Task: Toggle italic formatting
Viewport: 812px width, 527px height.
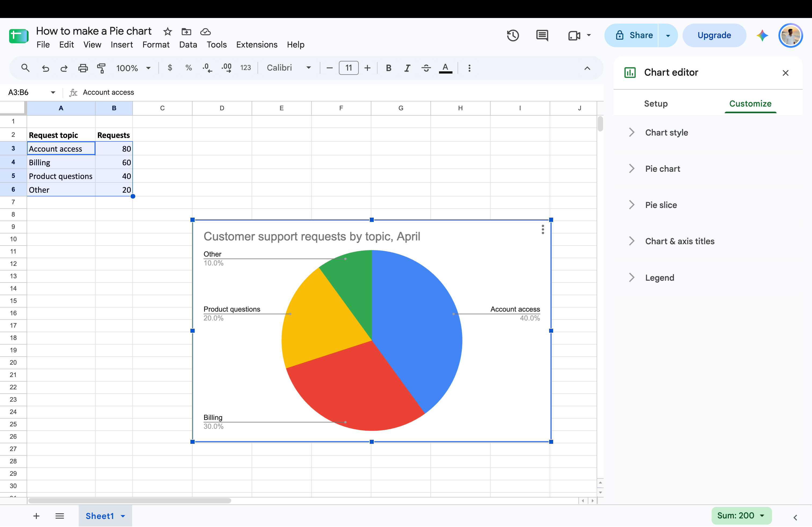Action: pos(407,68)
